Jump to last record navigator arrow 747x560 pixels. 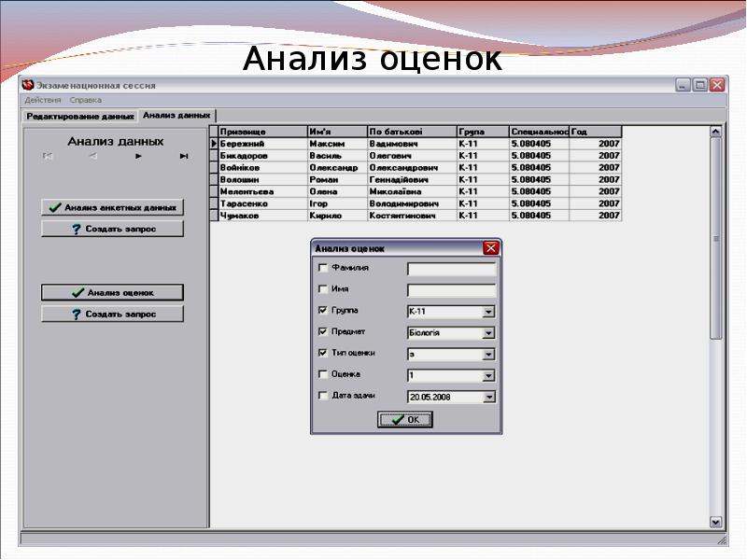coord(184,156)
